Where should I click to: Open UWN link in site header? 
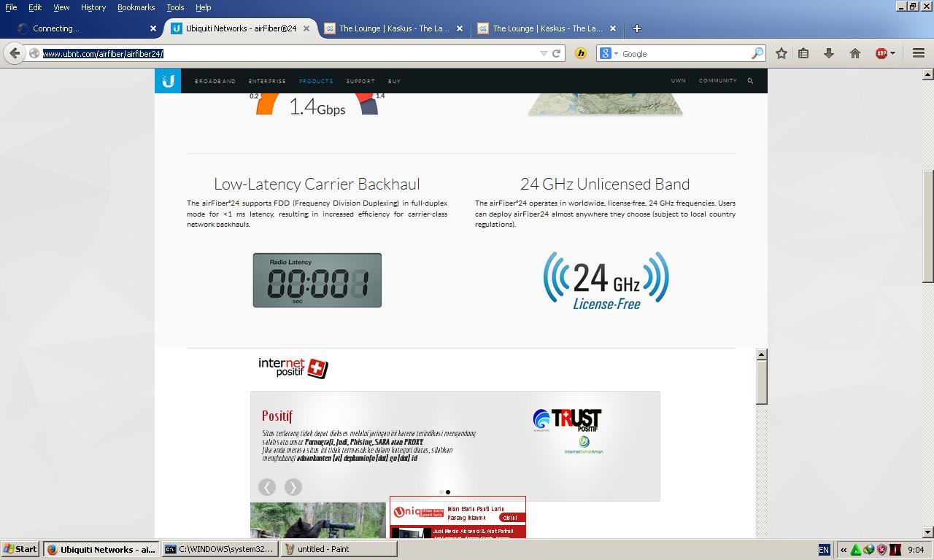[x=679, y=81]
